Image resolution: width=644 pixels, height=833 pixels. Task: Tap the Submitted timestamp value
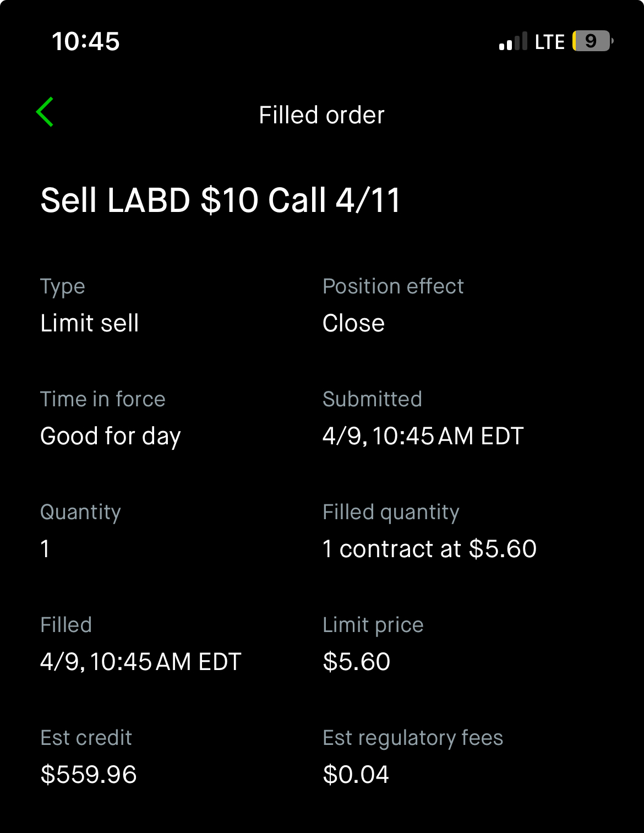click(x=423, y=436)
